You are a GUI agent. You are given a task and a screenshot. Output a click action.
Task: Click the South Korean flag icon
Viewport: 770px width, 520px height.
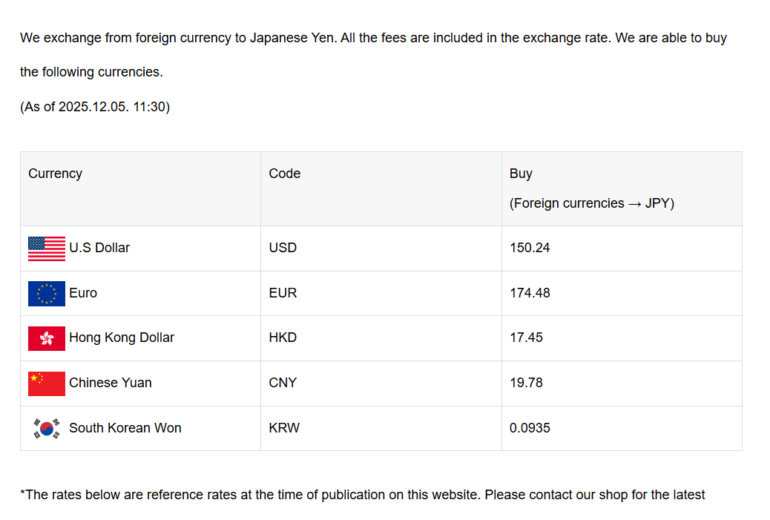tap(47, 428)
